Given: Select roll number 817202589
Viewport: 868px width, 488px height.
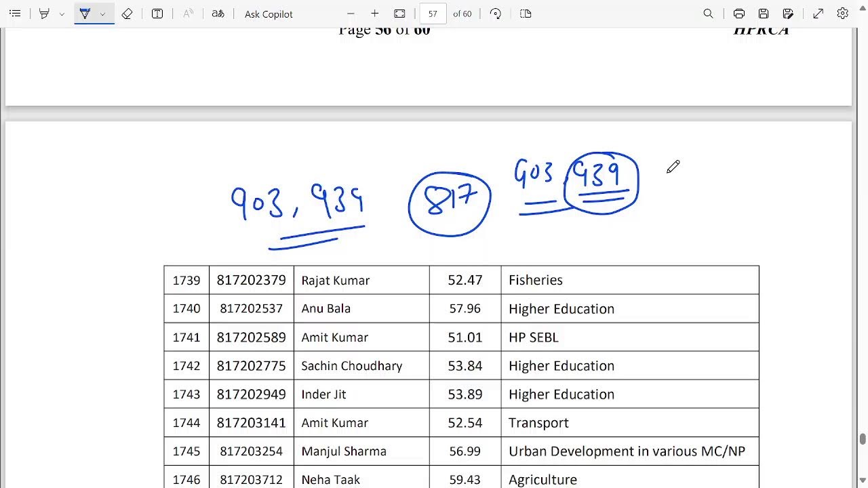Looking at the screenshot, I should tap(251, 337).
